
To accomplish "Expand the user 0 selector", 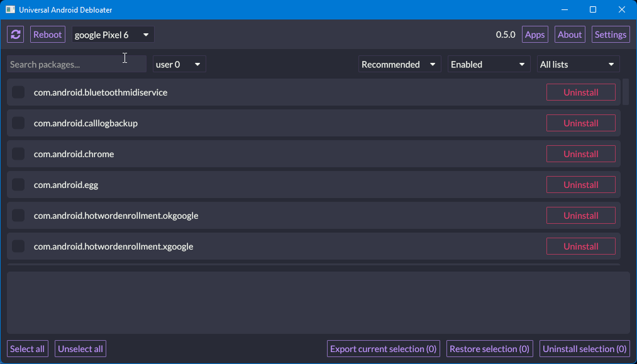I will tap(179, 64).
